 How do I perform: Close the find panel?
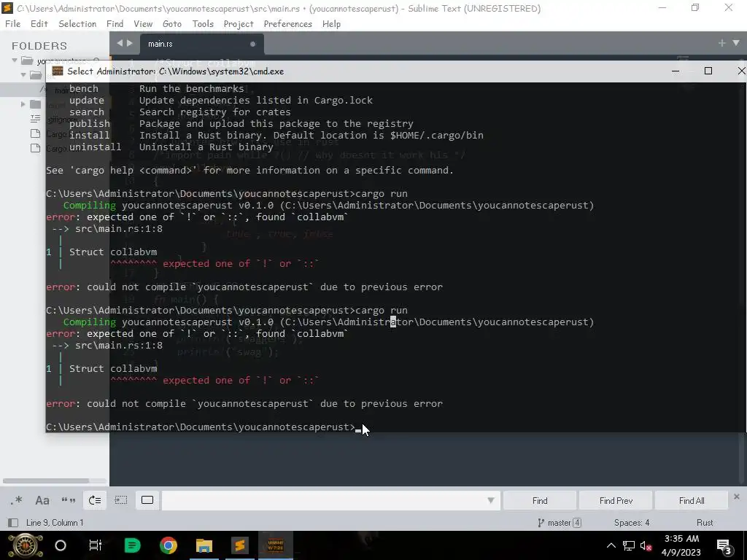click(737, 496)
